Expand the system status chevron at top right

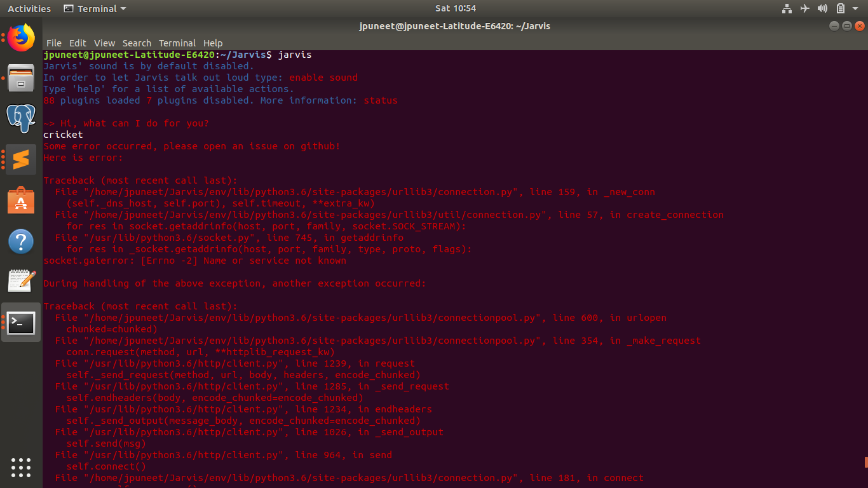(855, 8)
